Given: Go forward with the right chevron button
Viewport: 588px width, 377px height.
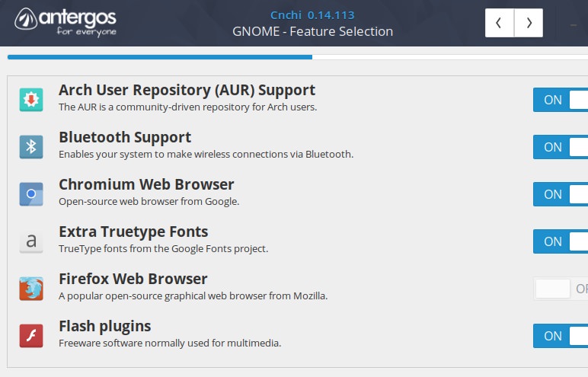Looking at the screenshot, I should click(x=529, y=23).
